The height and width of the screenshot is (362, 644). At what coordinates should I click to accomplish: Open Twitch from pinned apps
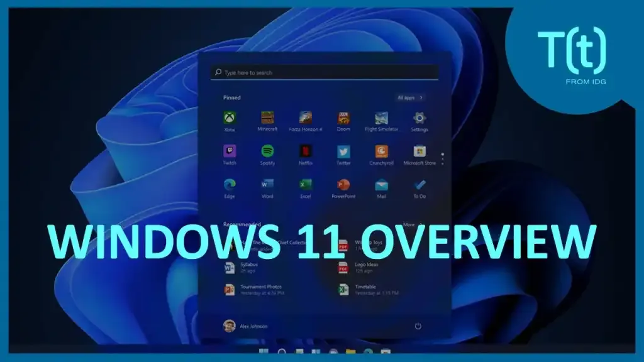(x=230, y=155)
